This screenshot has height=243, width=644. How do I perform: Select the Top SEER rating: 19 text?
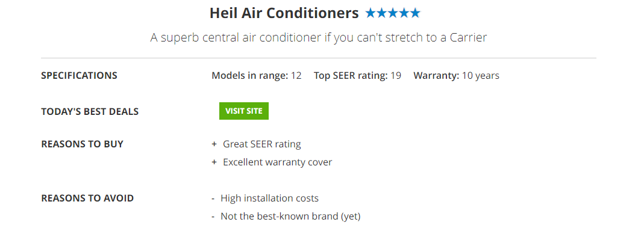point(357,76)
